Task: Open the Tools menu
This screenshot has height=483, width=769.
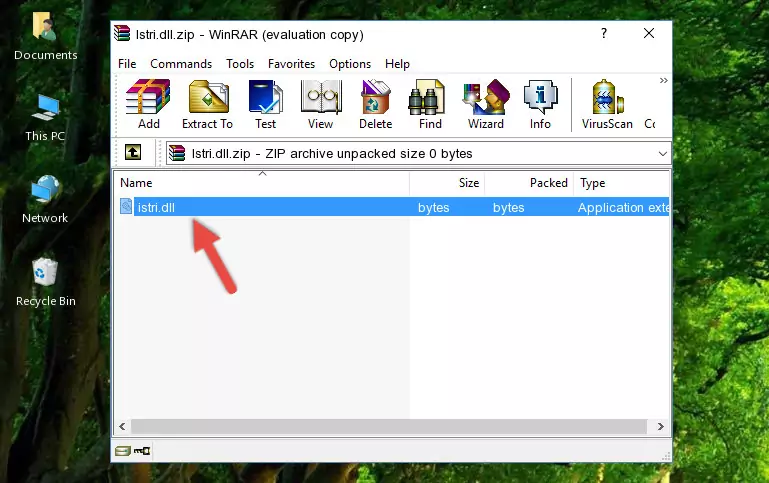Action: click(240, 64)
